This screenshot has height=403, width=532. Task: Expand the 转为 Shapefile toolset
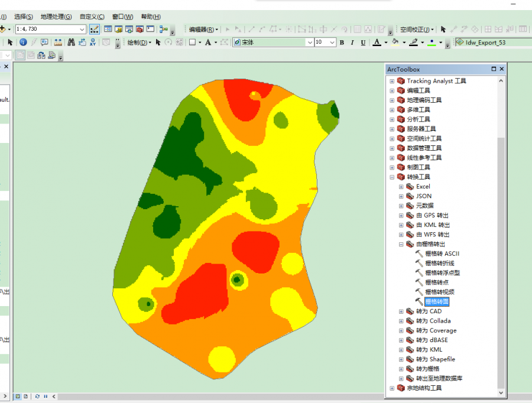401,359
